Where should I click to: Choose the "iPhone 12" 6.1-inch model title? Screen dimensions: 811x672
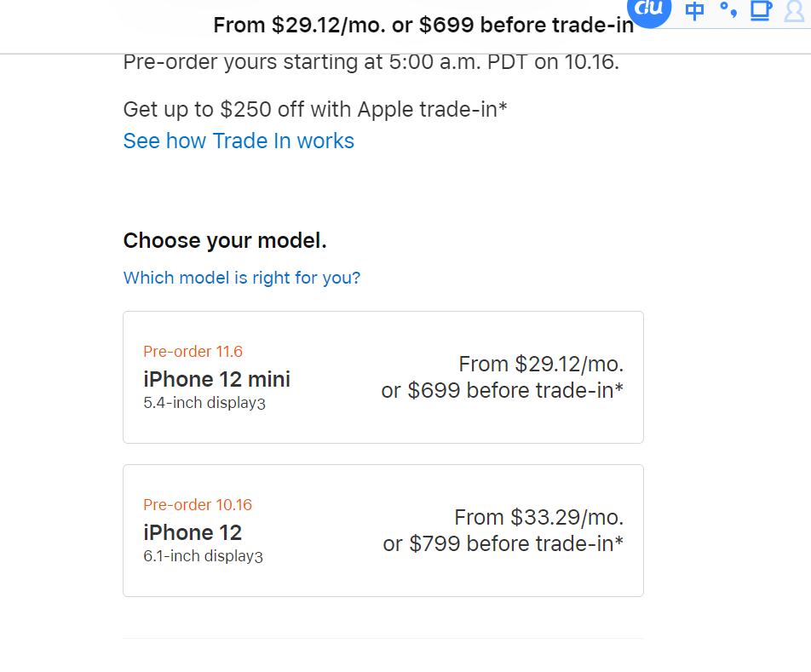pyautogui.click(x=193, y=532)
